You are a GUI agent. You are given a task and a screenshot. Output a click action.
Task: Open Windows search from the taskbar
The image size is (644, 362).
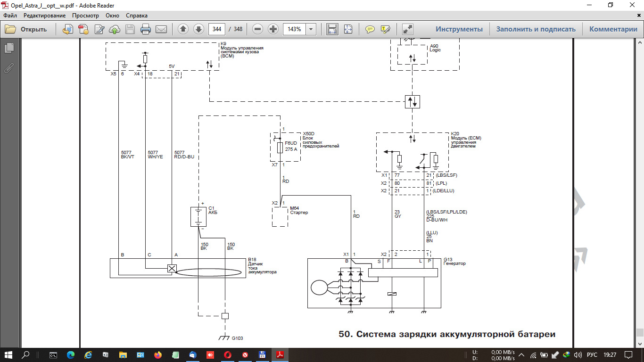pyautogui.click(x=26, y=355)
